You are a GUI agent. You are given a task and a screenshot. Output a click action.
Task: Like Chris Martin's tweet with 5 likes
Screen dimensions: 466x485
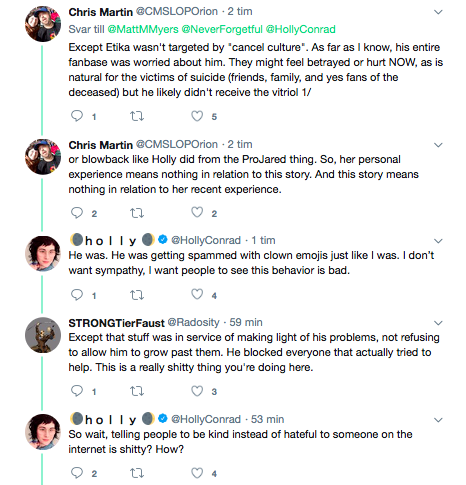(197, 116)
